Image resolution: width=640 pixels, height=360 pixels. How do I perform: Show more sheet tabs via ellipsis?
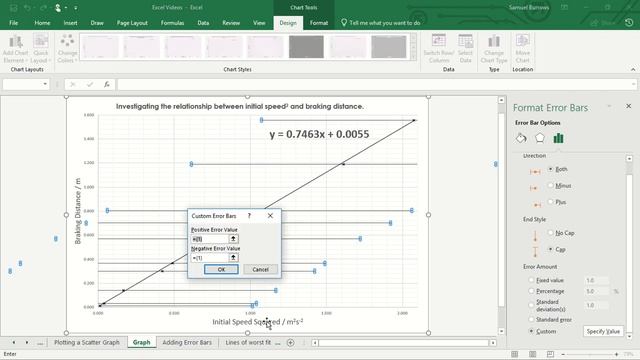(40, 343)
